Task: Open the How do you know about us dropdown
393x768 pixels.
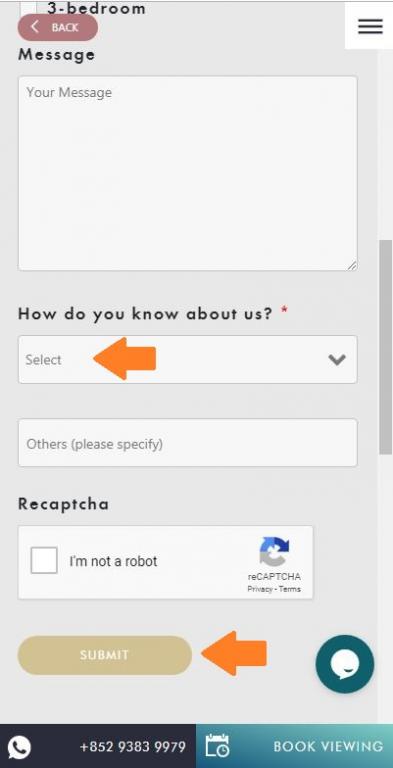Action: (x=188, y=360)
